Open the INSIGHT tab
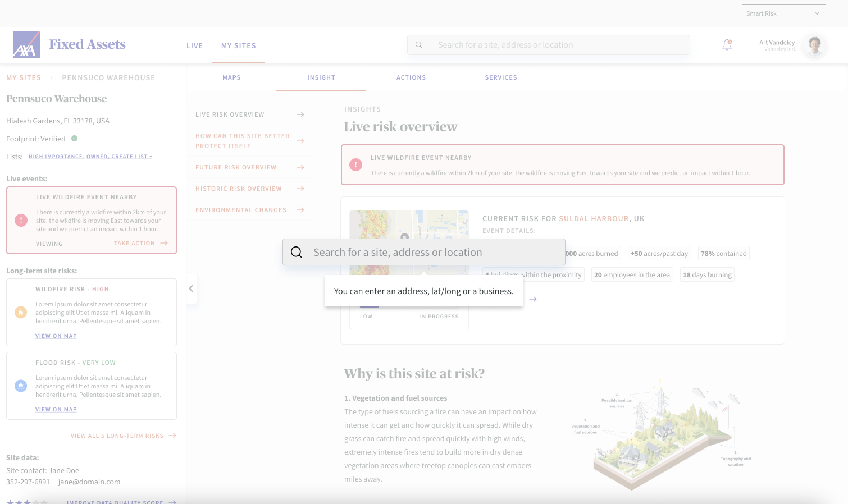Screen dimensions: 848x504 click(x=321, y=77)
